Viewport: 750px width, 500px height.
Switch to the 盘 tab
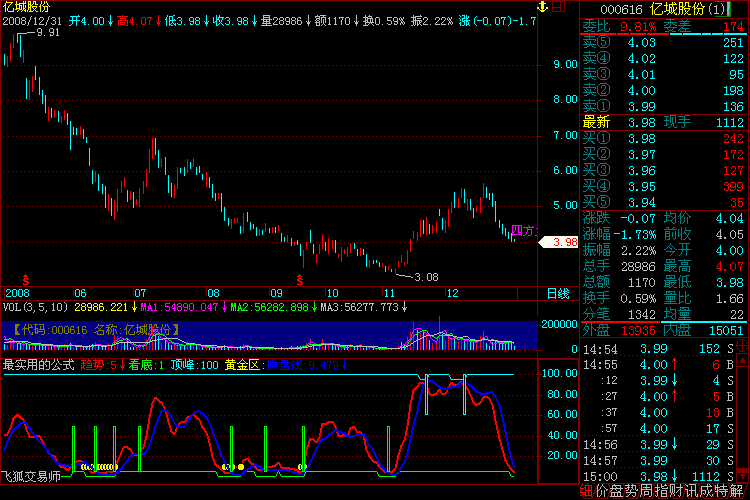[617, 491]
